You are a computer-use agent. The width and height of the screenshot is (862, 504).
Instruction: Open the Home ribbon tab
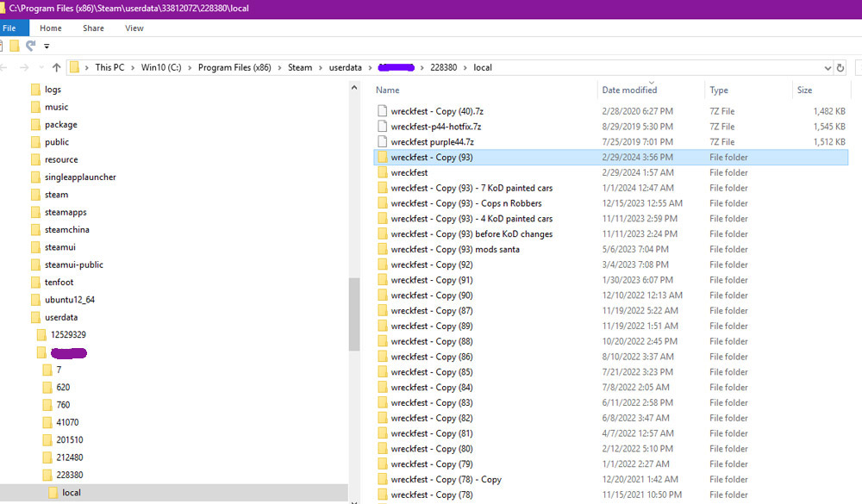[x=51, y=28]
